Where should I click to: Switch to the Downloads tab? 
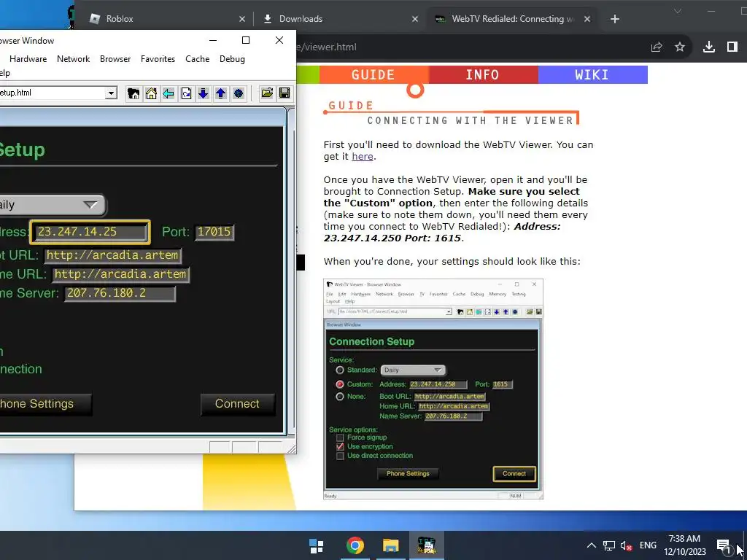[339, 19]
